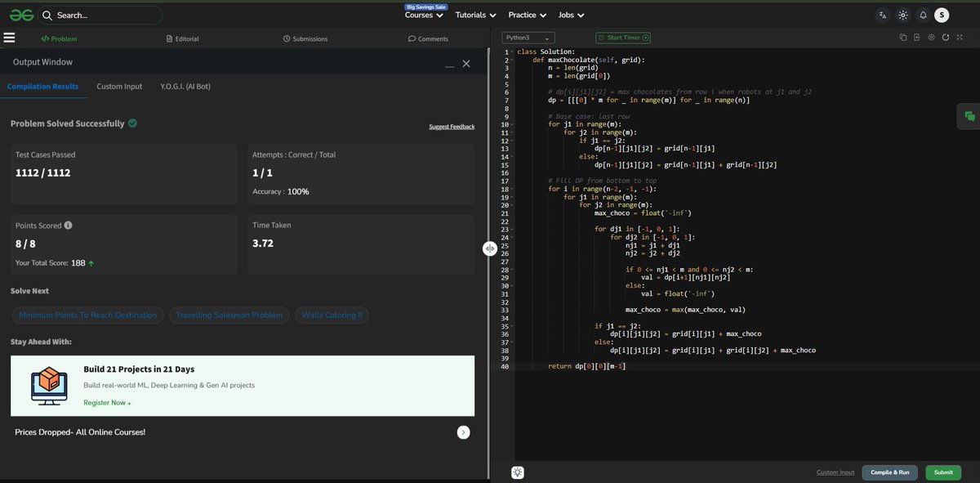Screen dimensions: 980x483
Task: Click the Big Savings Sale badge
Action: [x=426, y=7]
